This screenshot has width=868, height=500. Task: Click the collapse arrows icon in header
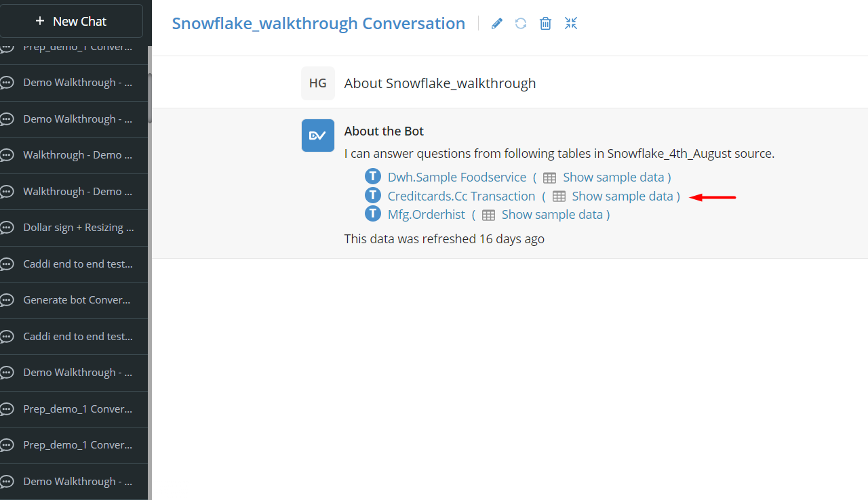tap(571, 24)
